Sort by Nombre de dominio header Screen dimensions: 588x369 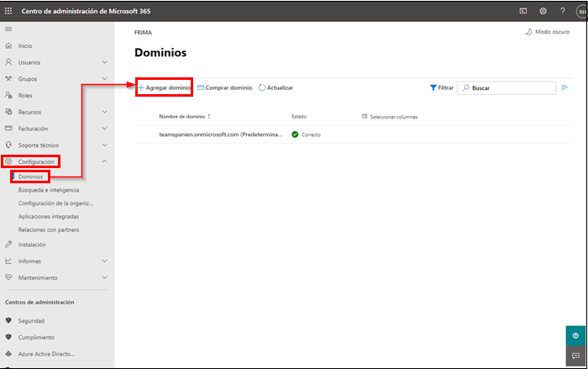(182, 116)
